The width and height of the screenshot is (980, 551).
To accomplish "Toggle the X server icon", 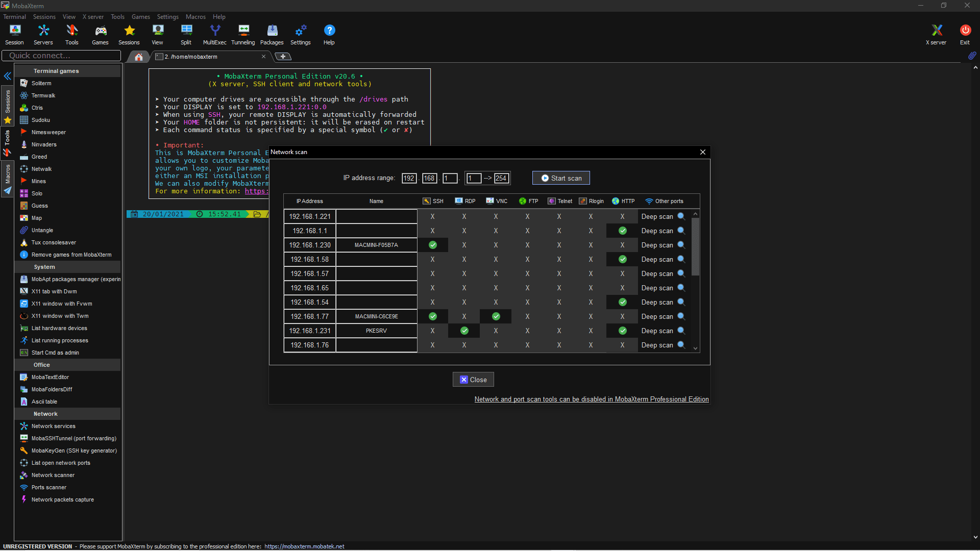I will point(936,35).
